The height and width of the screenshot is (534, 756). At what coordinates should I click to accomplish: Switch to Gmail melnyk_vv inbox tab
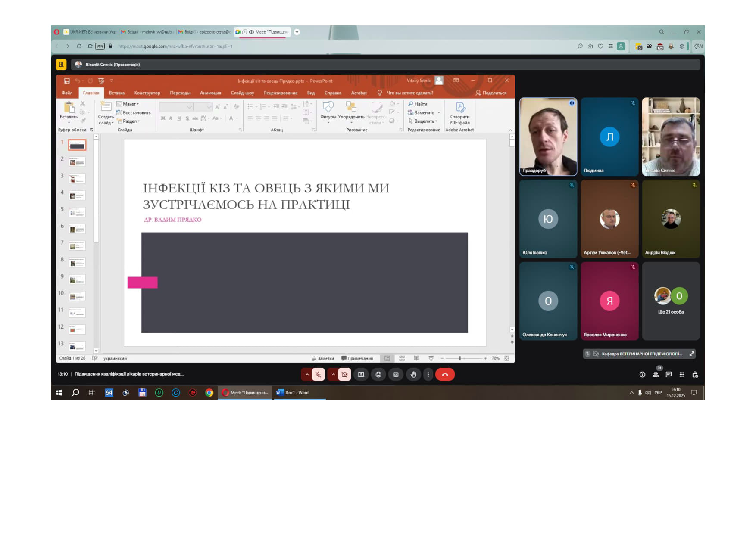click(147, 32)
